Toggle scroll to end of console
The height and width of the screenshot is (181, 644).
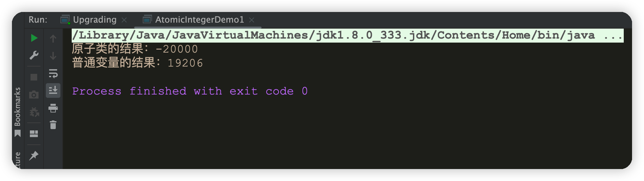coord(53,90)
